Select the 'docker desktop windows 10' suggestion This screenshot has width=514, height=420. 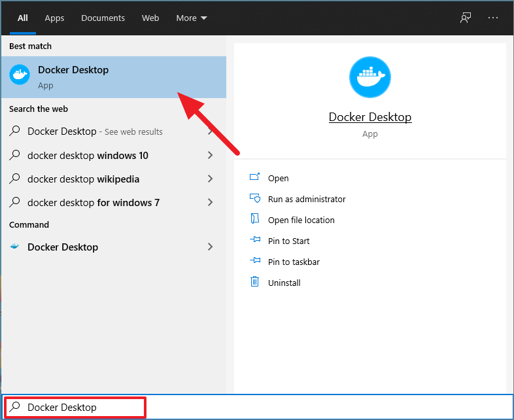click(x=114, y=155)
